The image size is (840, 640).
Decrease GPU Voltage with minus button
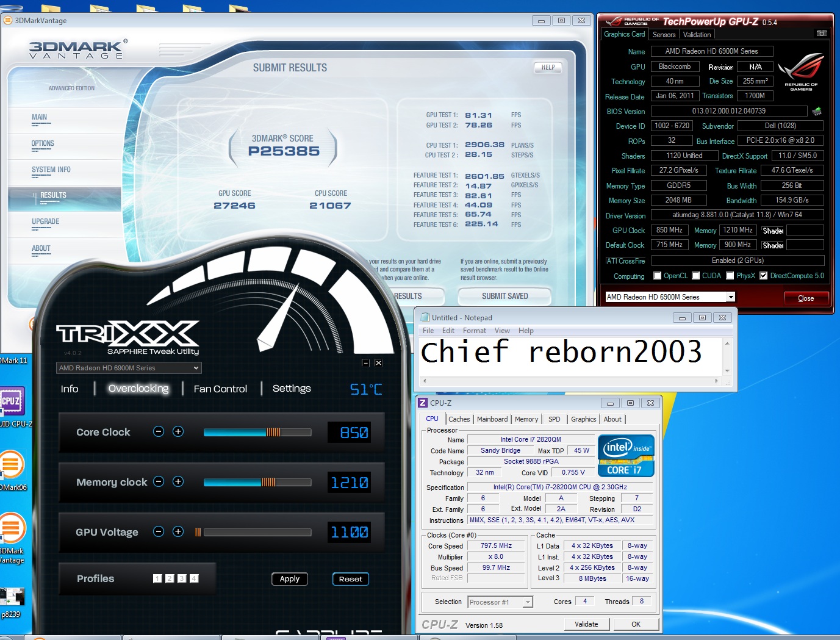159,531
